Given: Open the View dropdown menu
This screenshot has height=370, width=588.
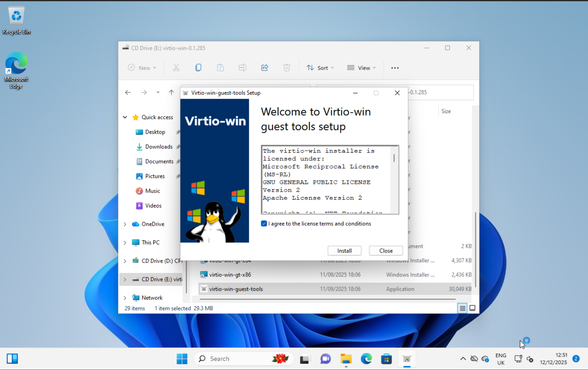Looking at the screenshot, I should [361, 68].
